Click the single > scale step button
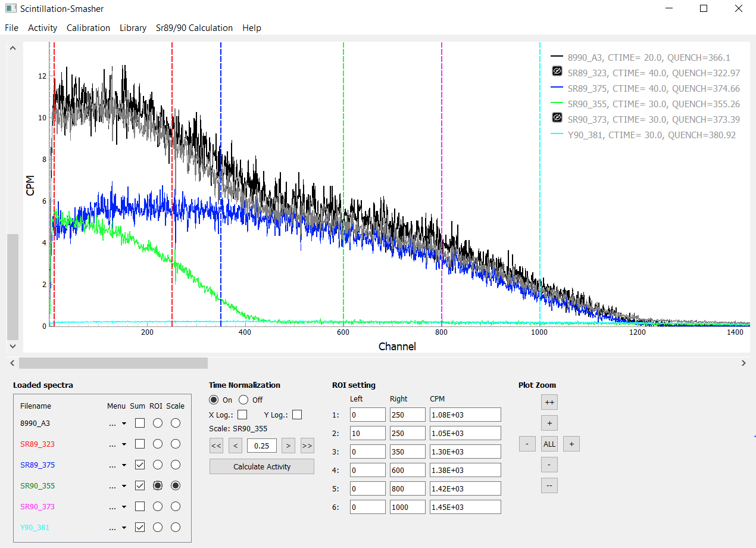Screen dimensions: 756x548 click(288, 446)
